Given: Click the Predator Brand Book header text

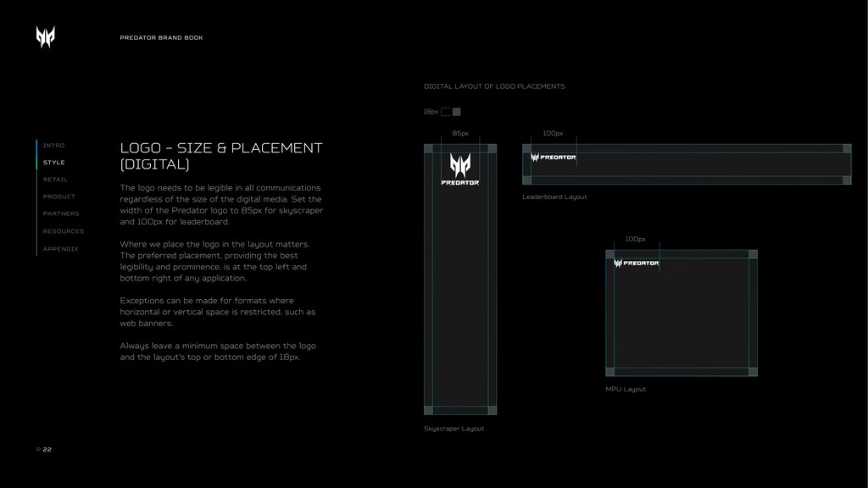Looking at the screenshot, I should [x=161, y=38].
